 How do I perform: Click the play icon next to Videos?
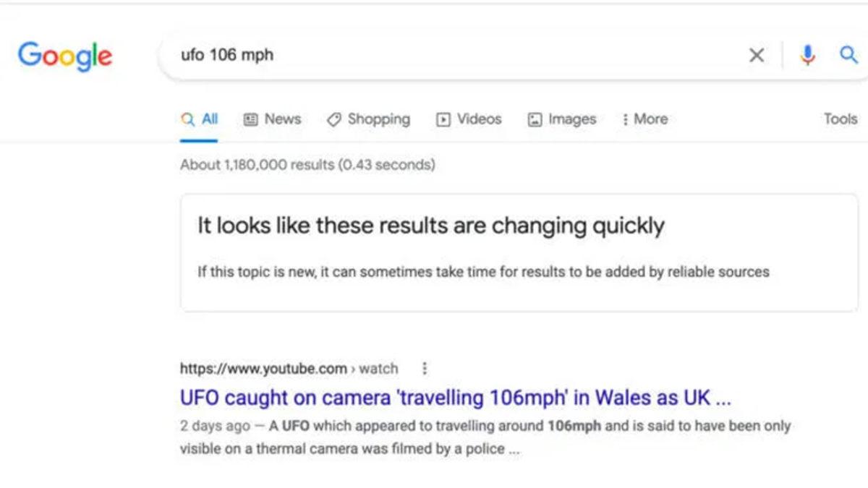click(443, 119)
